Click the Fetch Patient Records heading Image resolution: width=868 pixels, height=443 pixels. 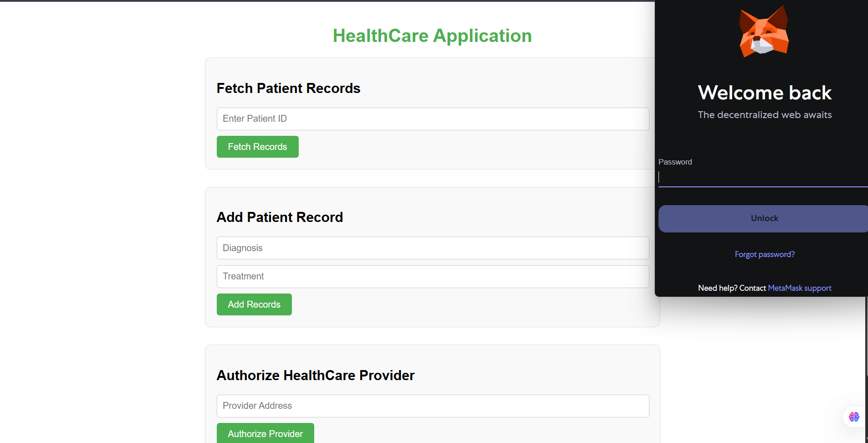288,88
